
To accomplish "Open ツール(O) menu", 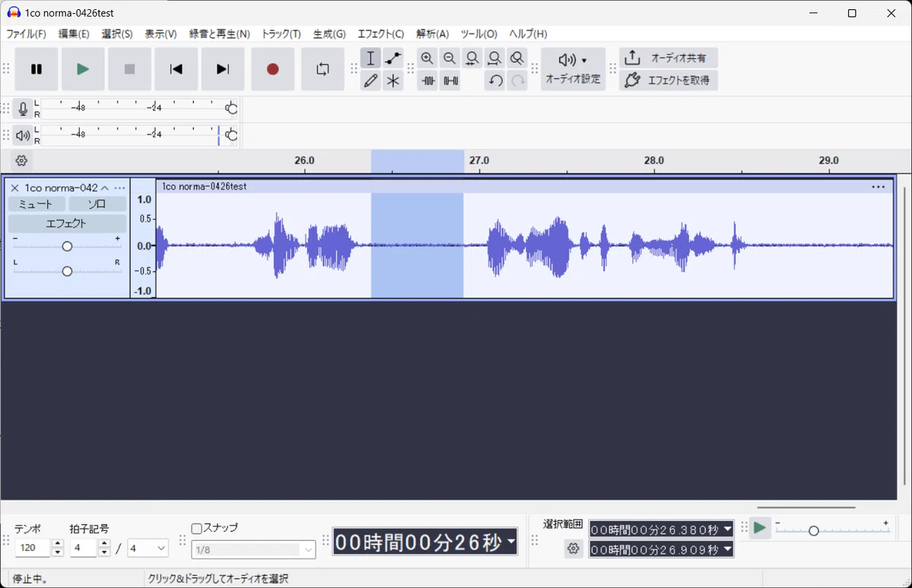I will point(479,34).
